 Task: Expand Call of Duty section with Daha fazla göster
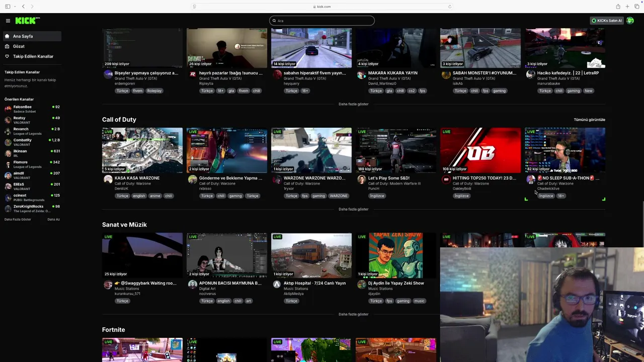coord(353,209)
